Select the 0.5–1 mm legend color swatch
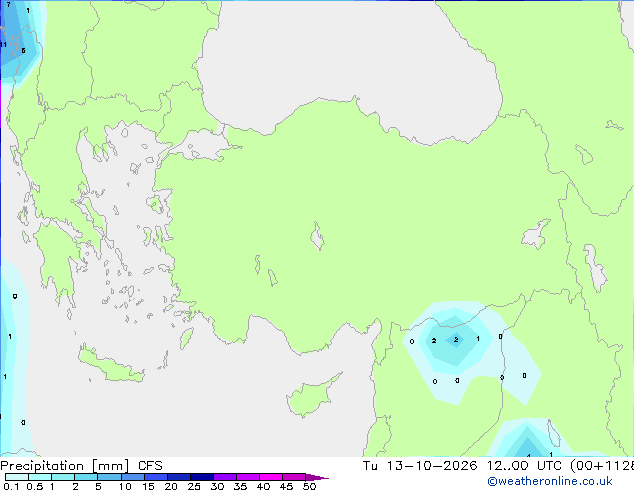 [x=40, y=477]
